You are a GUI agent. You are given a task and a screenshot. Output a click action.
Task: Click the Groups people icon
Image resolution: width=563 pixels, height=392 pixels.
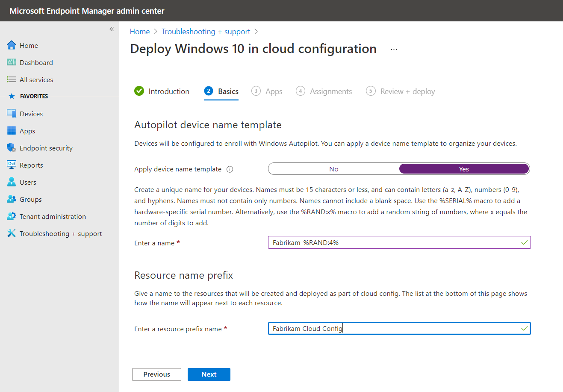[x=12, y=199]
